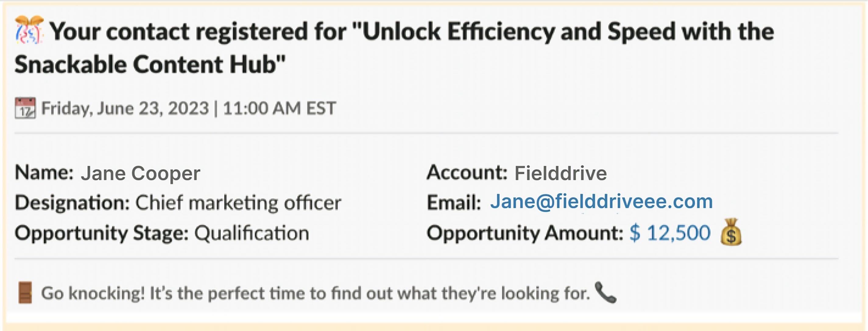The height and width of the screenshot is (331, 868).
Task: Click the name Jane Cooper
Action: pos(140,173)
